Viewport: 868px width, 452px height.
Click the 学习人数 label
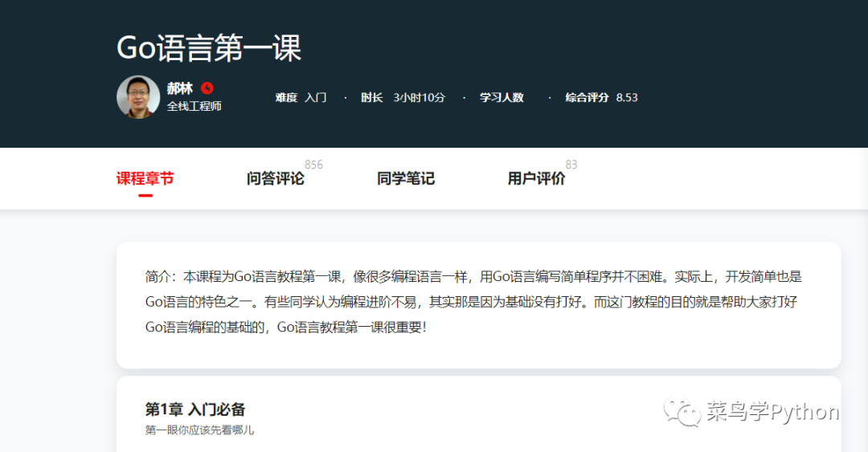click(x=502, y=97)
